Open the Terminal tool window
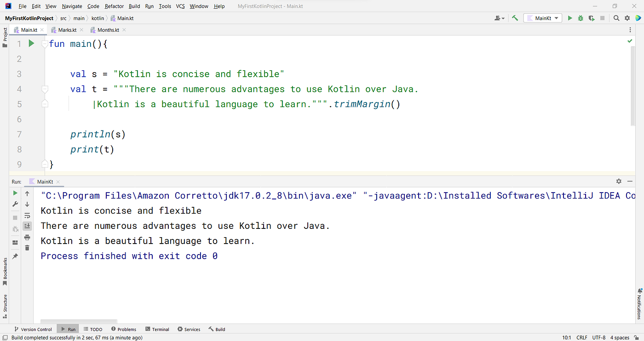 (157, 329)
